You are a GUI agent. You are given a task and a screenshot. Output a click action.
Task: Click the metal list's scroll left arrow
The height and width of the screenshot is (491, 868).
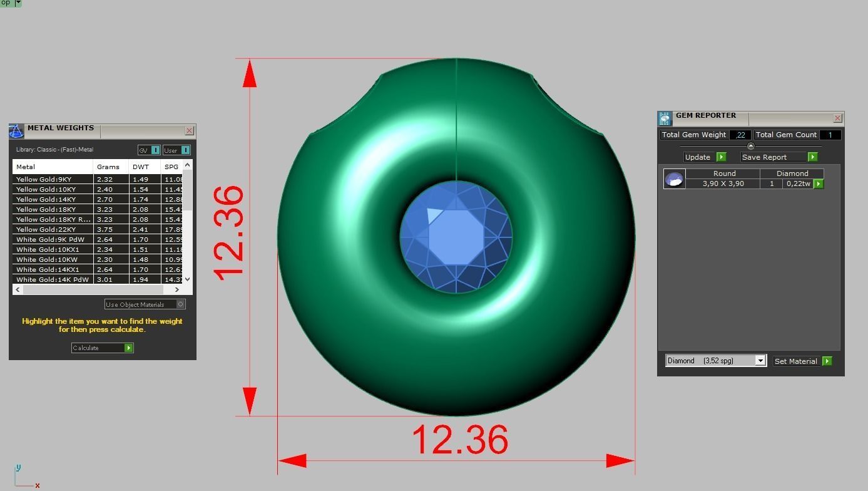click(18, 289)
